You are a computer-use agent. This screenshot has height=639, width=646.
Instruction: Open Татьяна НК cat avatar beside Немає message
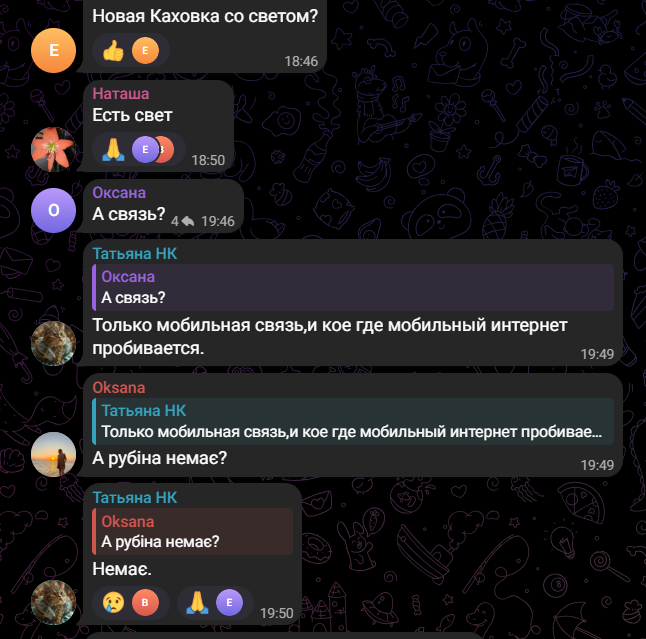pyautogui.click(x=54, y=603)
